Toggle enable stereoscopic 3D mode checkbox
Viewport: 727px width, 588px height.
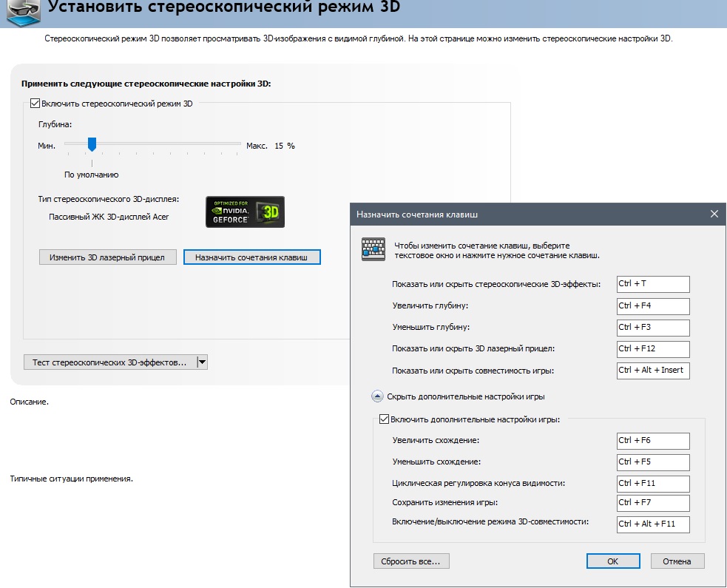(x=35, y=104)
